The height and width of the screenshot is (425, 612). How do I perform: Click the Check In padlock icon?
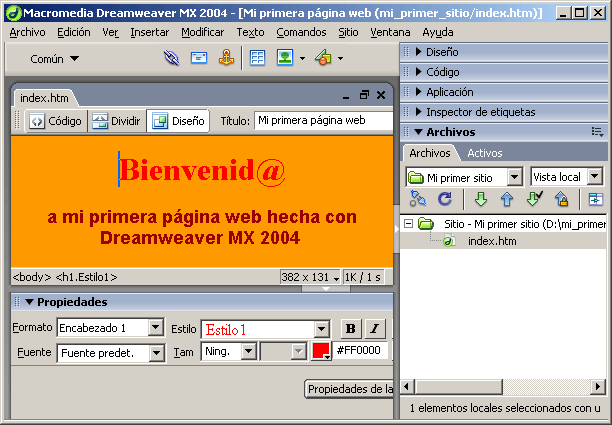pyautogui.click(x=561, y=199)
